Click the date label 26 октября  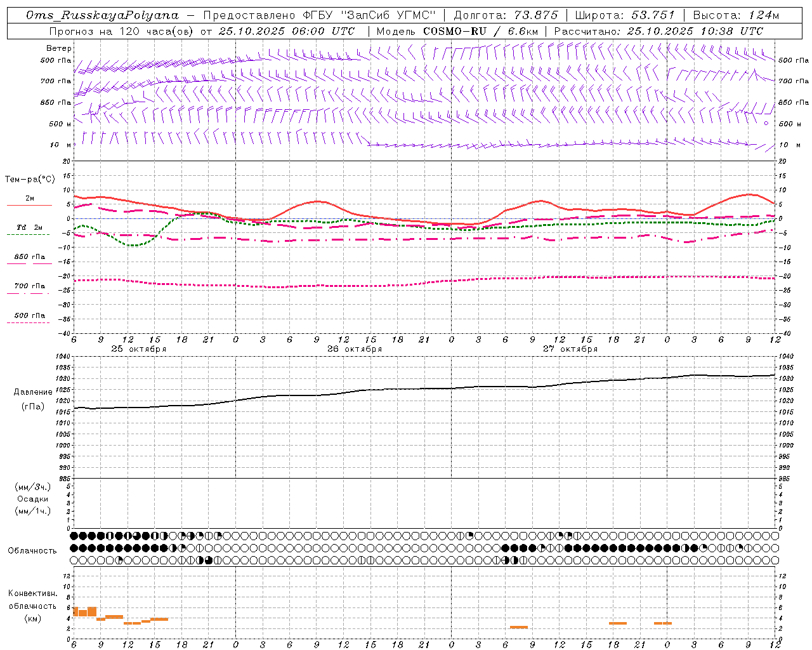click(x=355, y=349)
